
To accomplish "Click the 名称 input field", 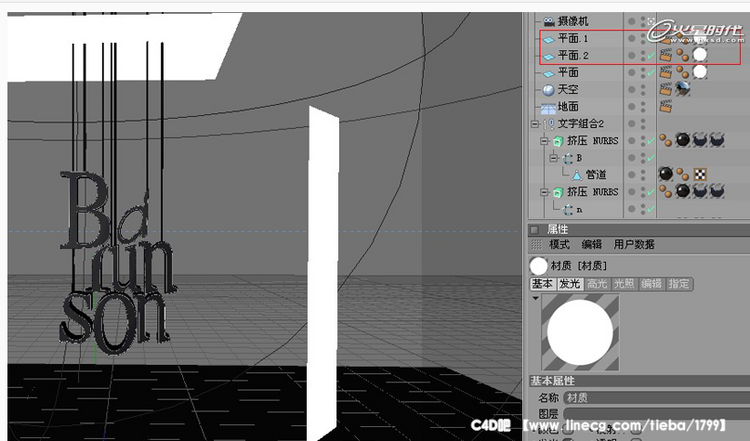I will (x=656, y=398).
